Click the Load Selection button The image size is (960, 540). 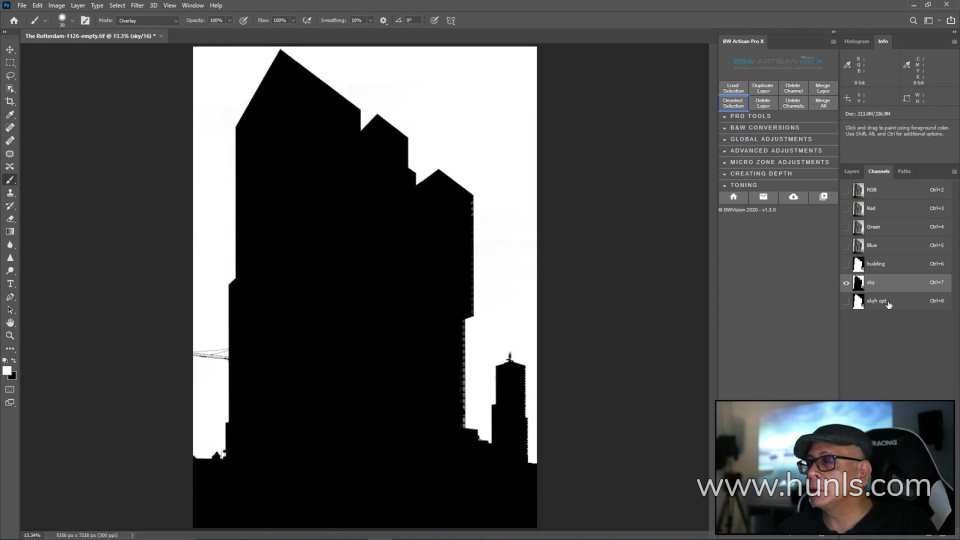point(733,88)
